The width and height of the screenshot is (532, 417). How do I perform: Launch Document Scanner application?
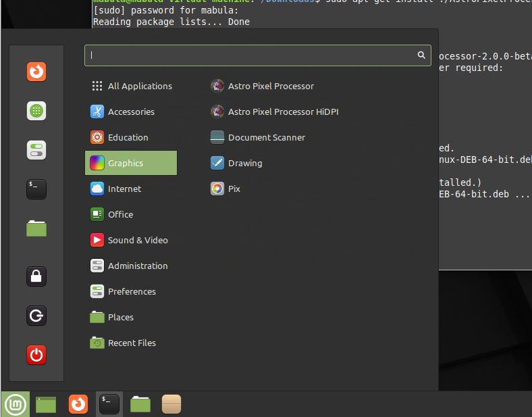[x=258, y=137]
